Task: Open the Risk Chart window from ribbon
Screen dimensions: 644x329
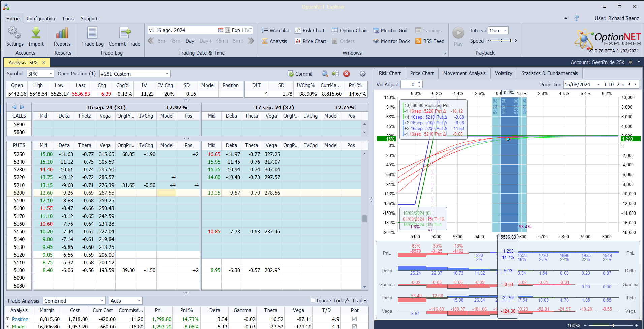Action: pos(310,31)
